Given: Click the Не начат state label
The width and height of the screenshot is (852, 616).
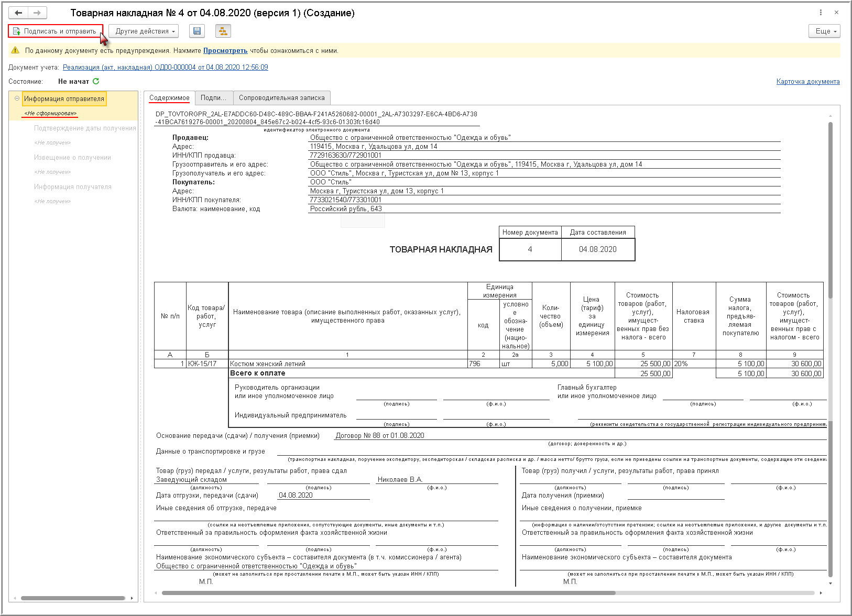Looking at the screenshot, I should pyautogui.click(x=74, y=82).
